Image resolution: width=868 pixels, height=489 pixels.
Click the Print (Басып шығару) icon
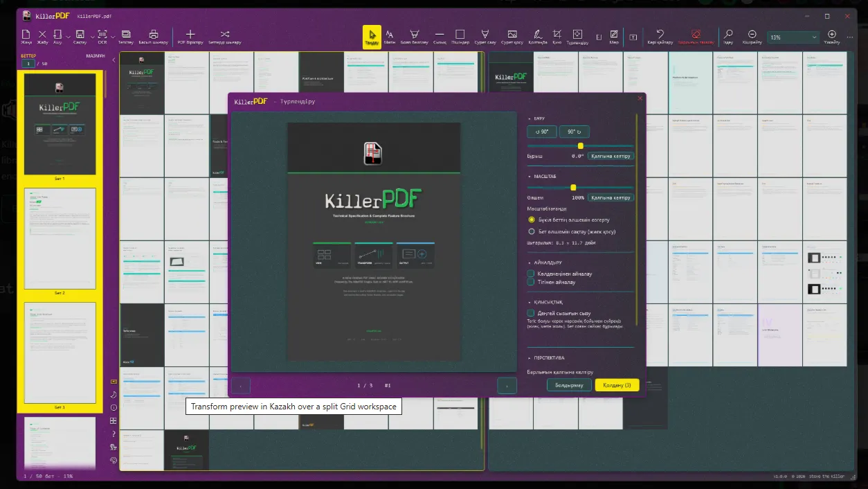pyautogui.click(x=154, y=34)
